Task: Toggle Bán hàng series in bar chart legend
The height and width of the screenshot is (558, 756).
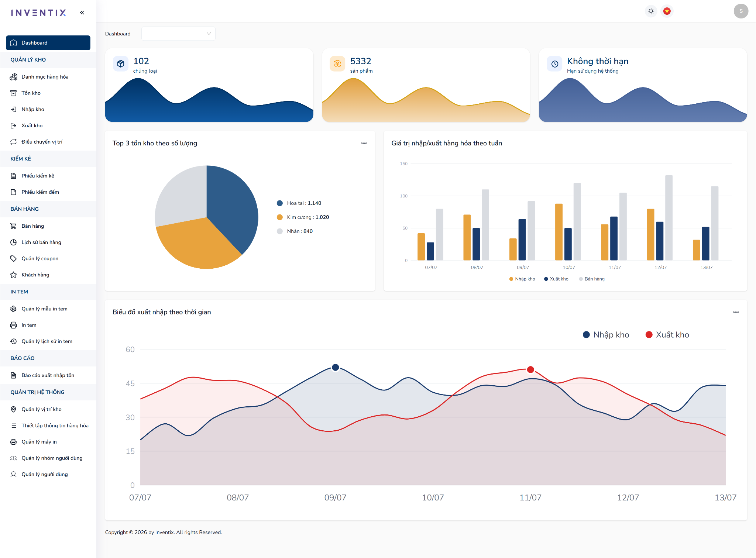Action: click(x=592, y=279)
